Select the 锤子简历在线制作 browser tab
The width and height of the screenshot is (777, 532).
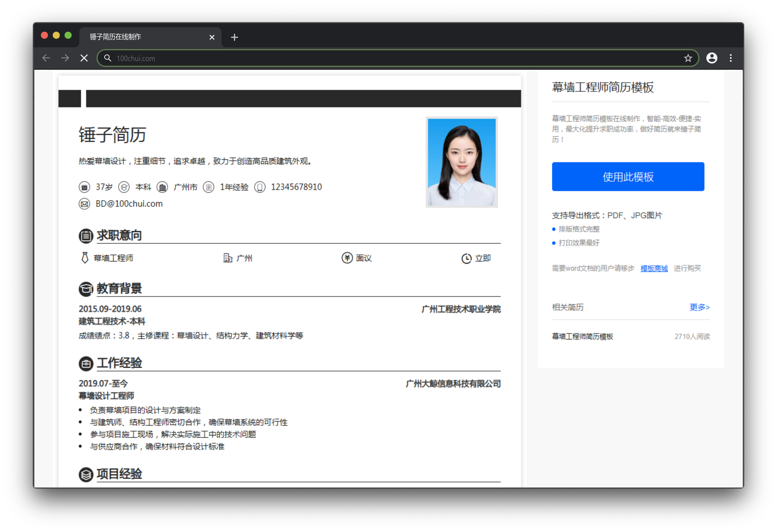(x=150, y=37)
